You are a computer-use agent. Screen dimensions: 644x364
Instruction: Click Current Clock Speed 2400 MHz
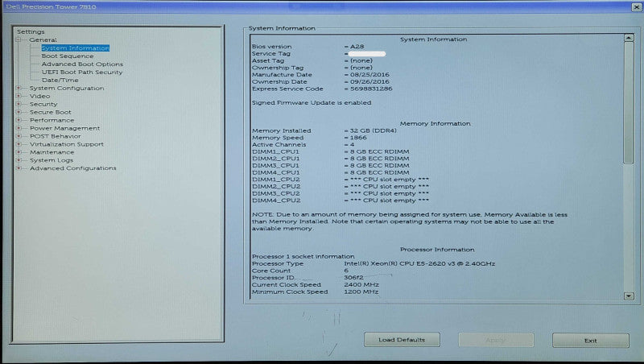click(361, 284)
